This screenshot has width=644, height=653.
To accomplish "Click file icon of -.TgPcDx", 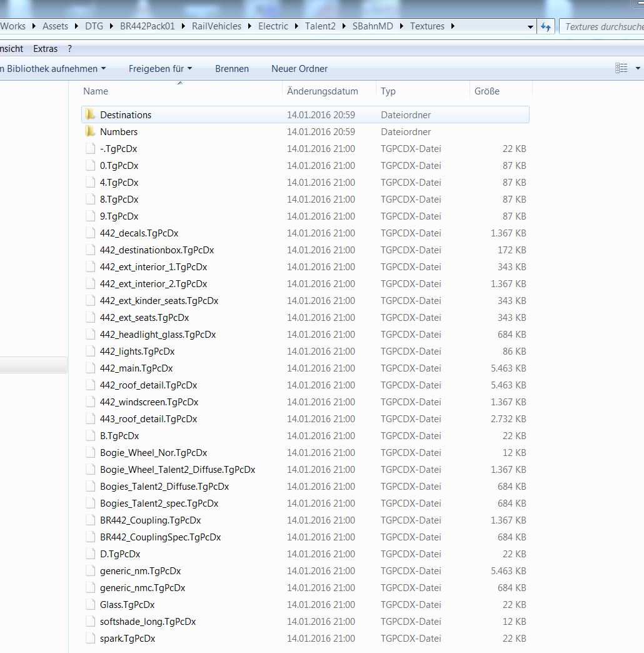I will click(x=90, y=148).
